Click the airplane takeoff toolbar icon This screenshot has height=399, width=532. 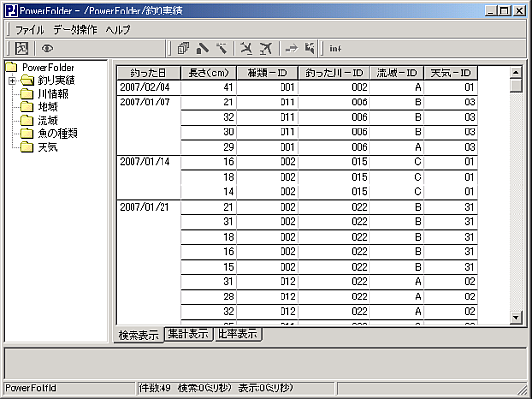[266, 48]
